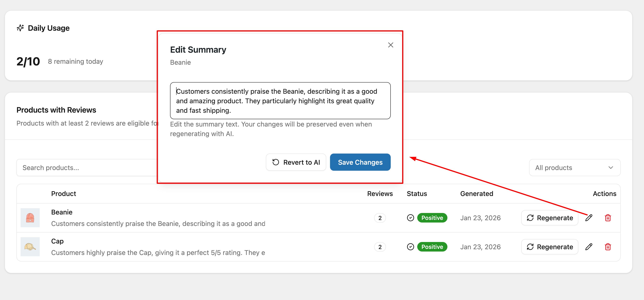Click the check-circle status icon for Cap

tap(410, 247)
